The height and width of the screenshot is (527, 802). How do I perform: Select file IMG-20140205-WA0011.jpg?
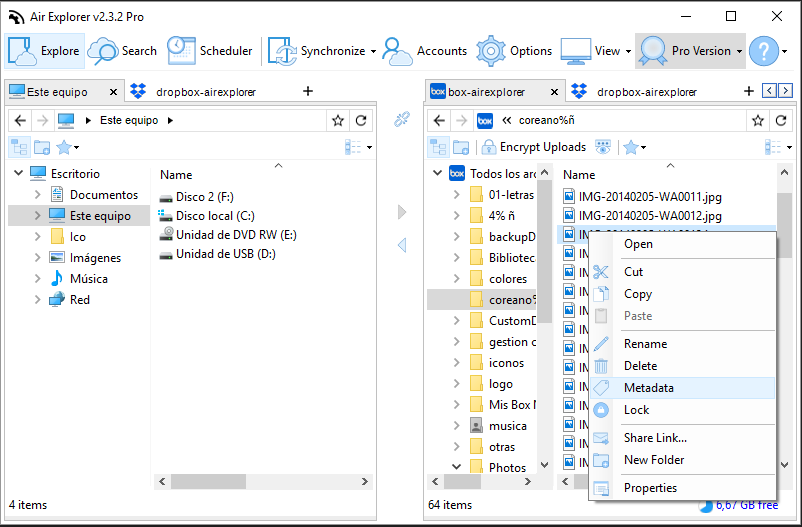650,197
